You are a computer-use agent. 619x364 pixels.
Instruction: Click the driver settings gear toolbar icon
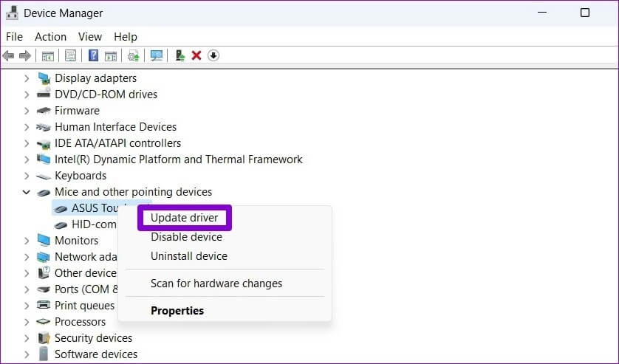(134, 55)
